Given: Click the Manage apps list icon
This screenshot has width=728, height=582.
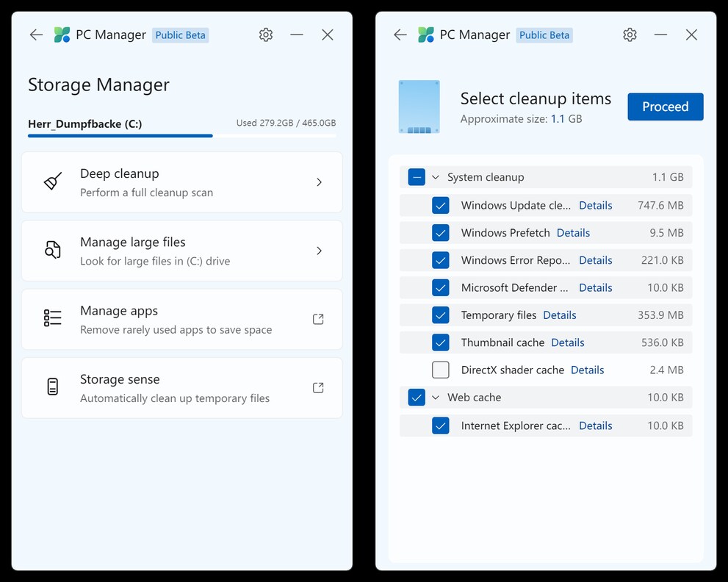Looking at the screenshot, I should click(53, 318).
